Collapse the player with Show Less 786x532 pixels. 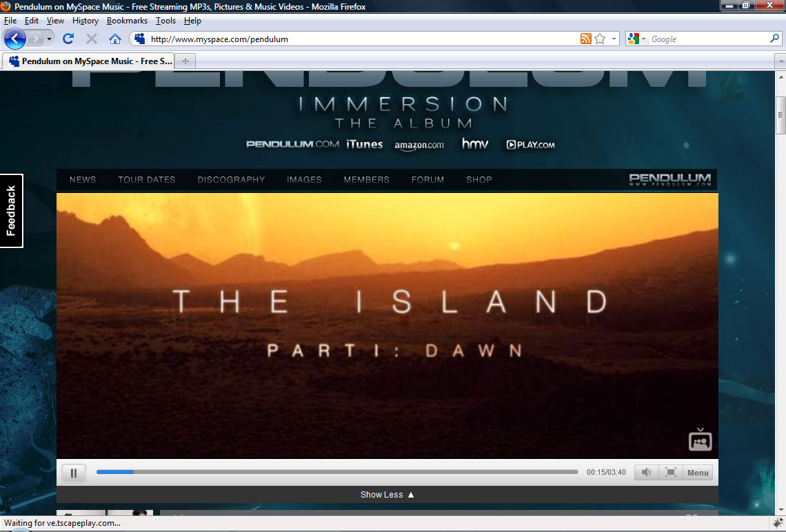(387, 494)
